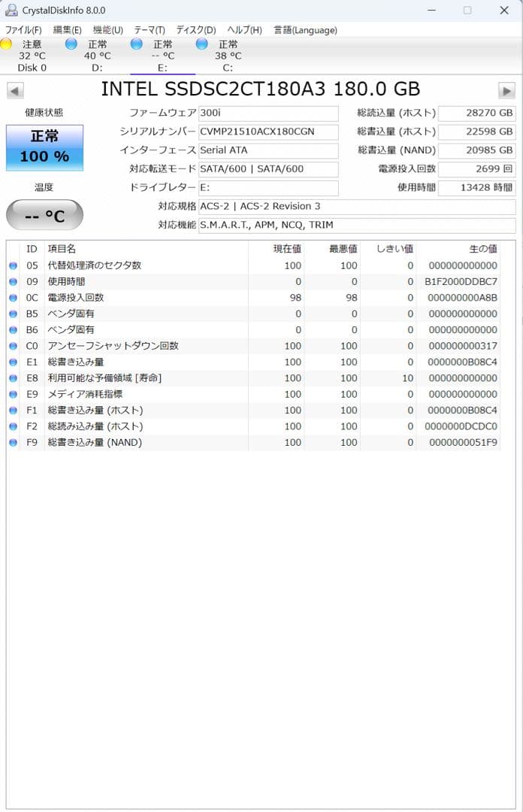Select drive D: status icon

click(71, 44)
